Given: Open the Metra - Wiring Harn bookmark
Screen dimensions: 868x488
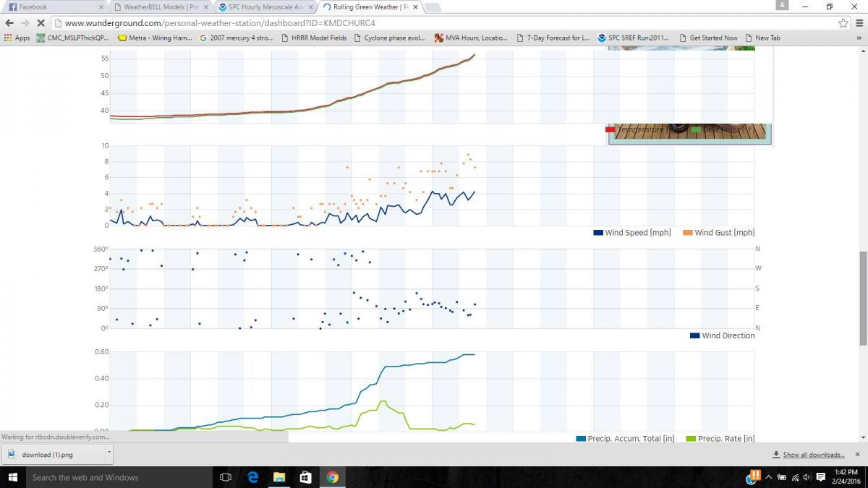Looking at the screenshot, I should (x=154, y=38).
